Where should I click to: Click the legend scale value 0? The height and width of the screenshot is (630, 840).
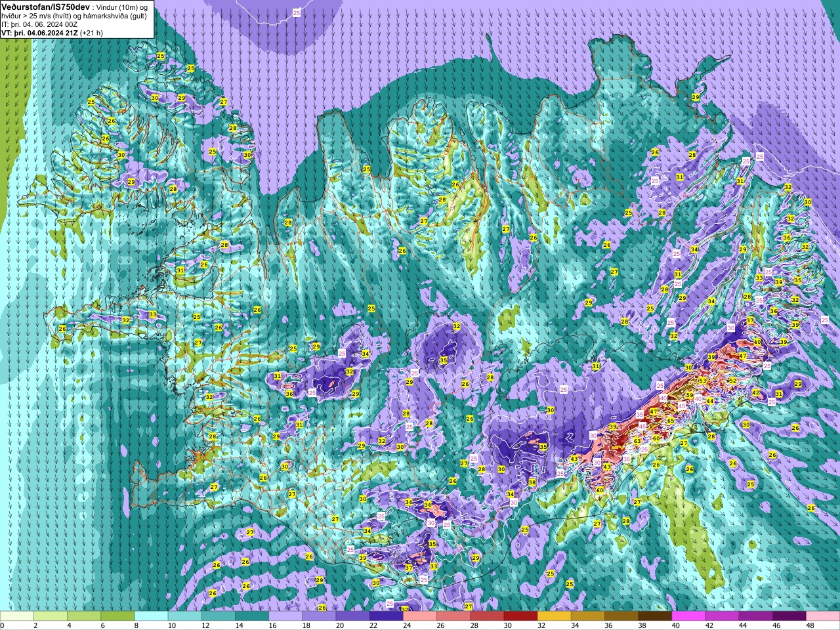2,626
